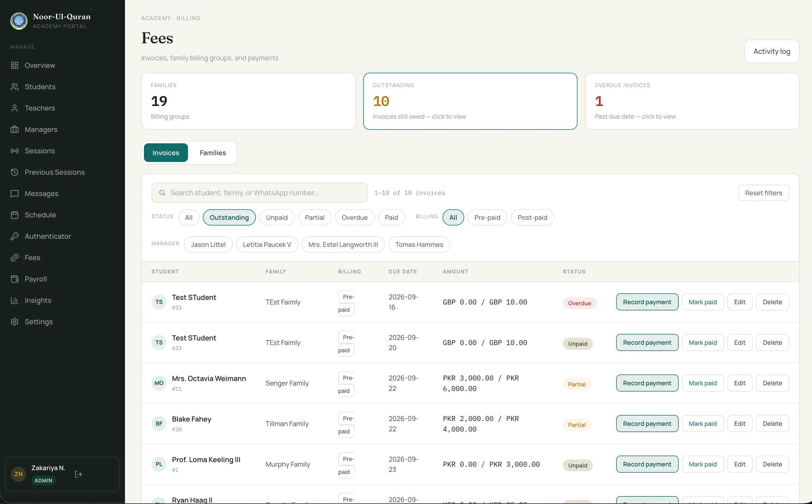Viewport: 812px width, 504px height.
Task: Toggle the Outstanding status filter
Action: (x=229, y=217)
